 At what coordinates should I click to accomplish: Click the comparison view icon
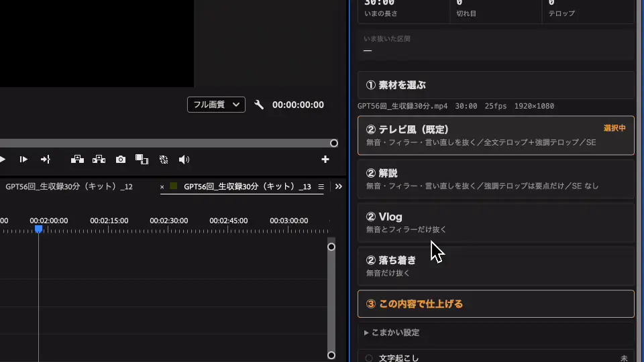tap(142, 160)
